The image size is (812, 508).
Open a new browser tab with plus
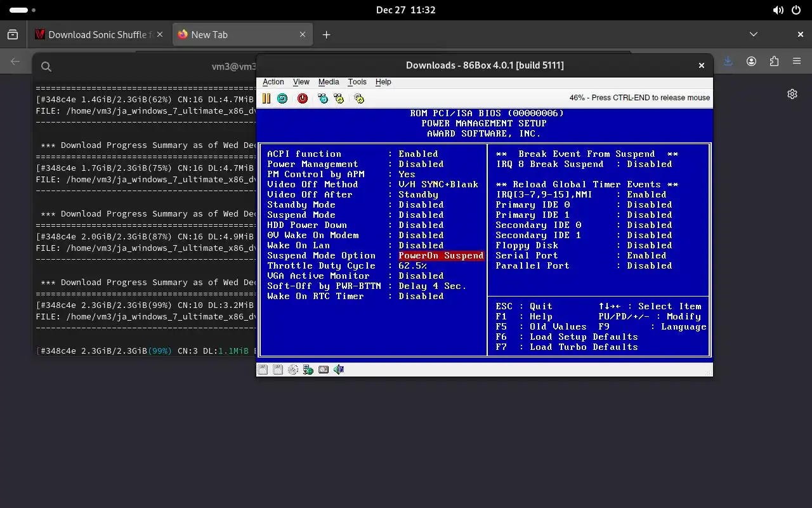326,35
